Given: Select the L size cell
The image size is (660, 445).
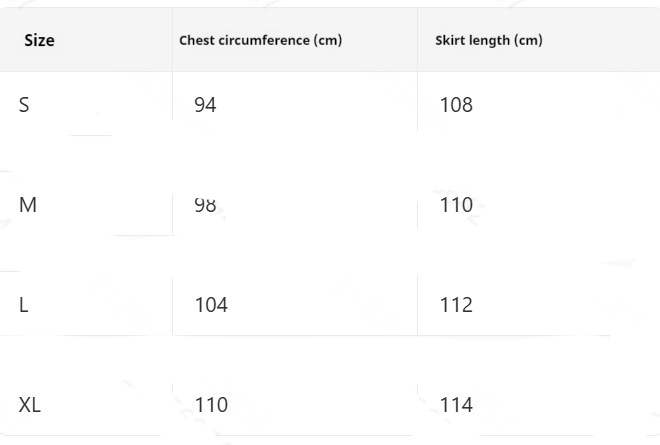Looking at the screenshot, I should click(23, 305).
